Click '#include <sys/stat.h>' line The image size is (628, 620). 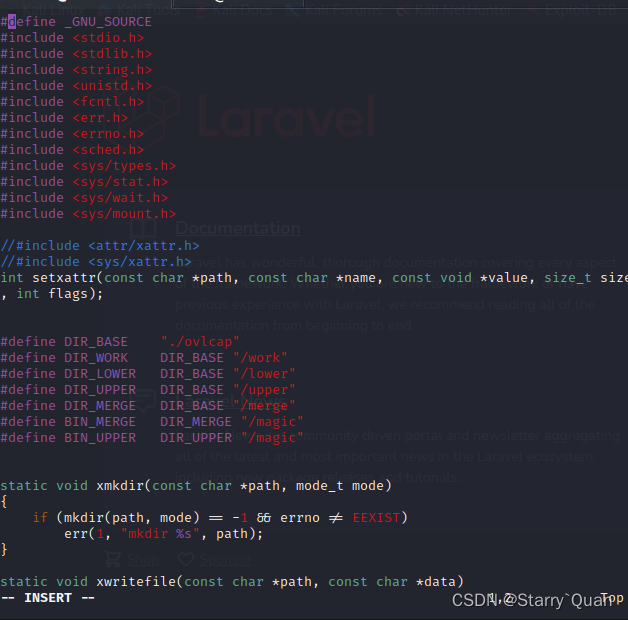point(84,182)
